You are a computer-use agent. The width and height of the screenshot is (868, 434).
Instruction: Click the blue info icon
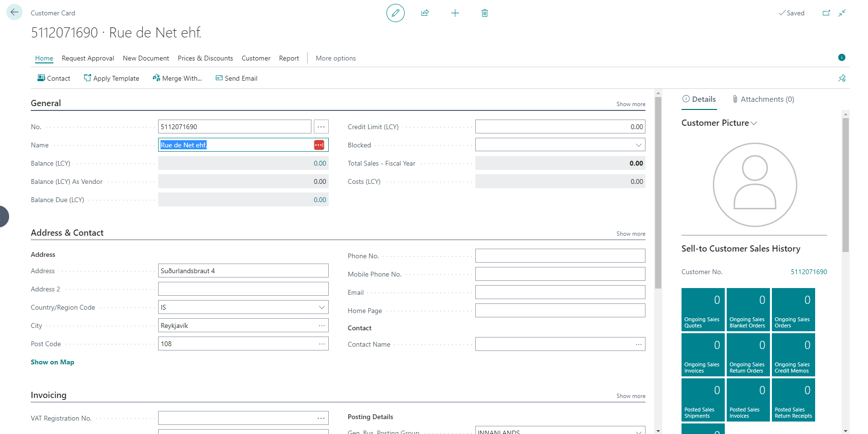click(842, 58)
